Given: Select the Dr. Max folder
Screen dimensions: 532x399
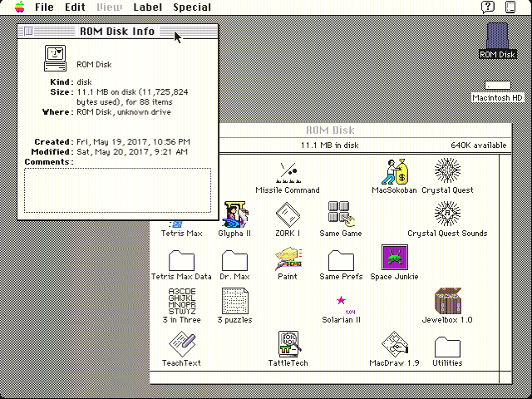Looking at the screenshot, I should click(234, 260).
